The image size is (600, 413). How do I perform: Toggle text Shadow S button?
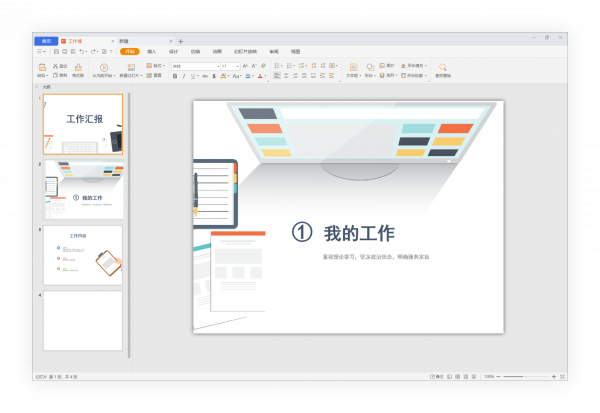tap(214, 76)
